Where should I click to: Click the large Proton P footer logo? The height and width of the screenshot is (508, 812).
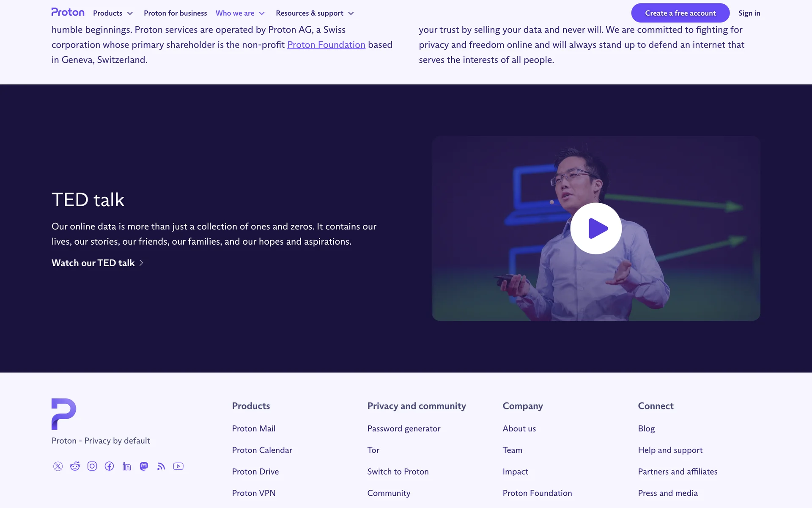point(63,414)
